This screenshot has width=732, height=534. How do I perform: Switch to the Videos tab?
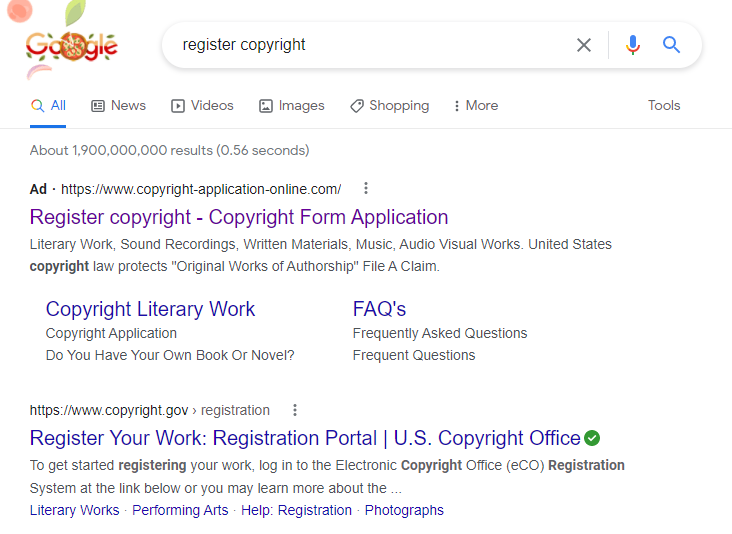pos(202,106)
